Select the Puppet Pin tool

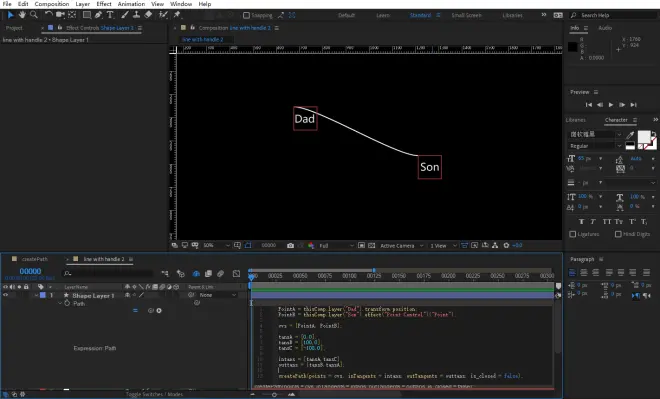(177, 15)
